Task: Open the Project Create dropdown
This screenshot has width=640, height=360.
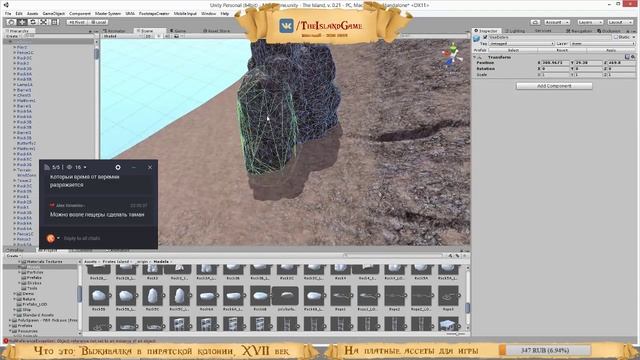Action: (13, 256)
